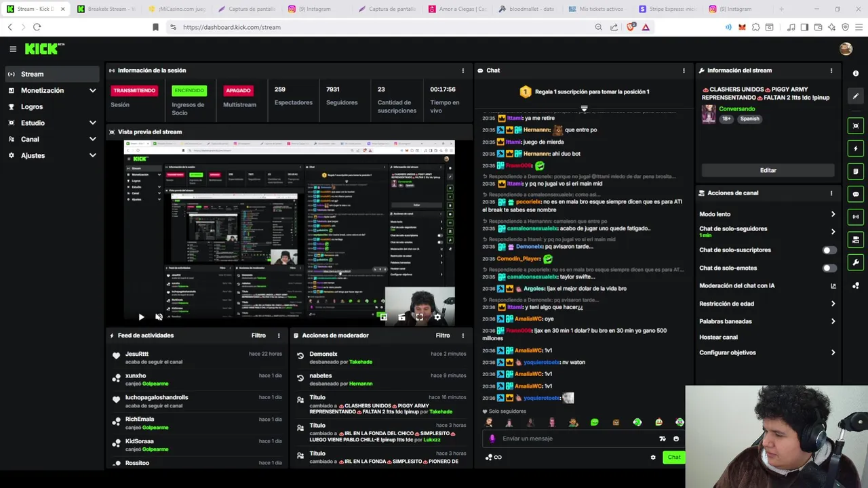The image size is (868, 488).
Task: Open Modo lento options arrow
Action: (833, 214)
